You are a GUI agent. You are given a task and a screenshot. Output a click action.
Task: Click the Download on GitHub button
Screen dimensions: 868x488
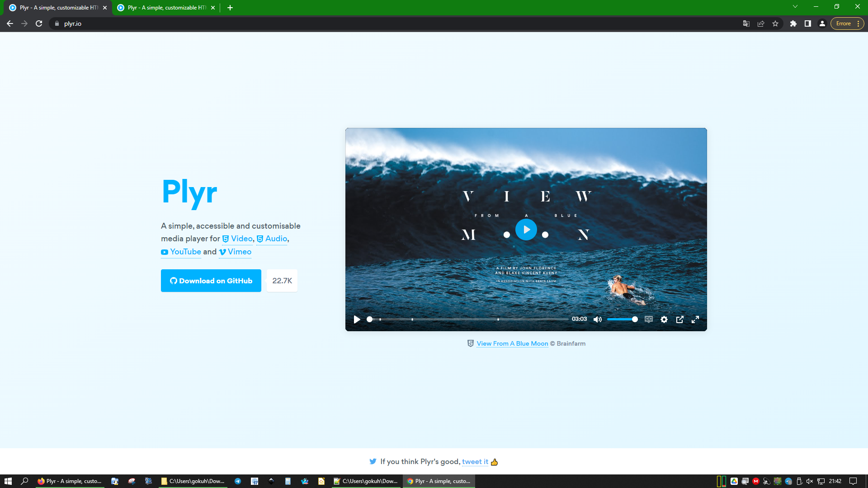click(x=211, y=281)
